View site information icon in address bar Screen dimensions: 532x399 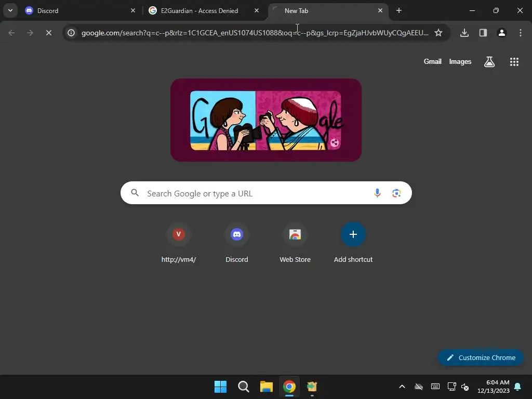tap(71, 33)
